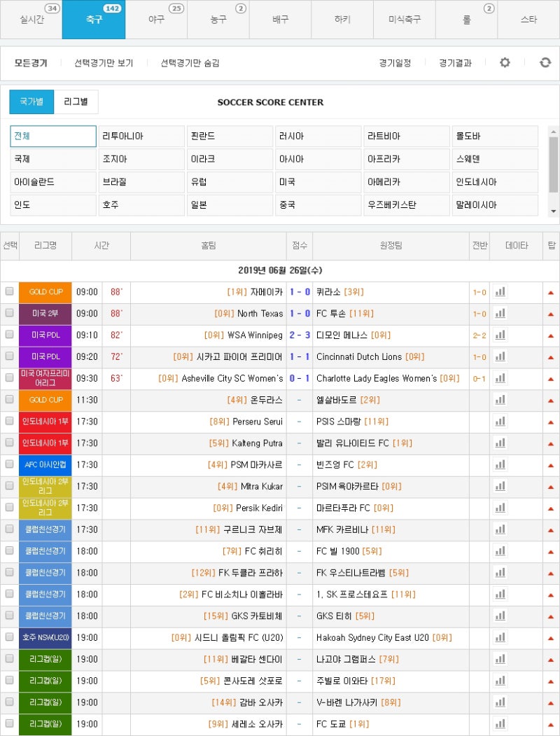560x736 pixels.
Task: Tick checkbox for 베갈타 센다이 match
Action: (x=9, y=658)
